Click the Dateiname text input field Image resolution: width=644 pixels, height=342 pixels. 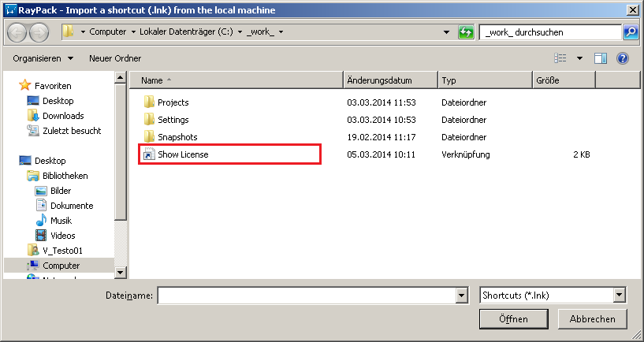point(306,295)
